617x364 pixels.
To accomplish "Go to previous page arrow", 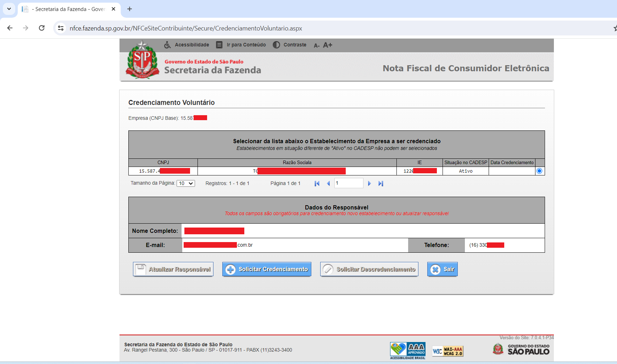I will (328, 184).
